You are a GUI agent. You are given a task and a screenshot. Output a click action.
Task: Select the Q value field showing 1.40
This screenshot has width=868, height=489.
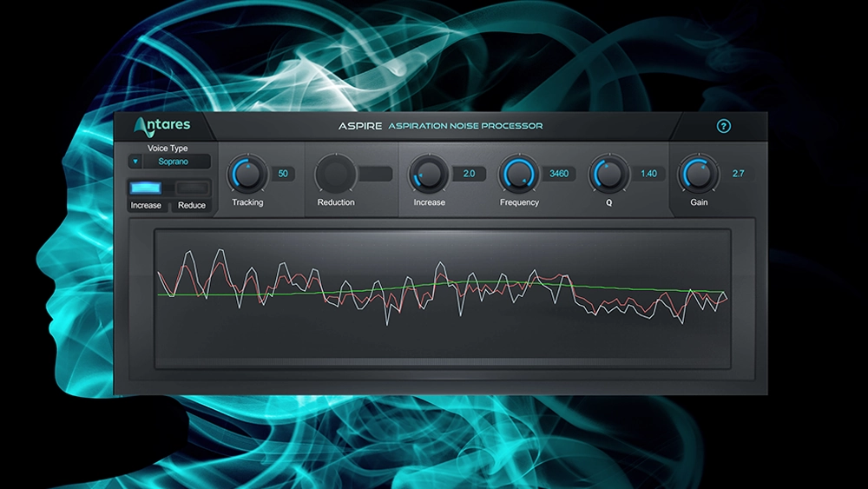tap(648, 174)
